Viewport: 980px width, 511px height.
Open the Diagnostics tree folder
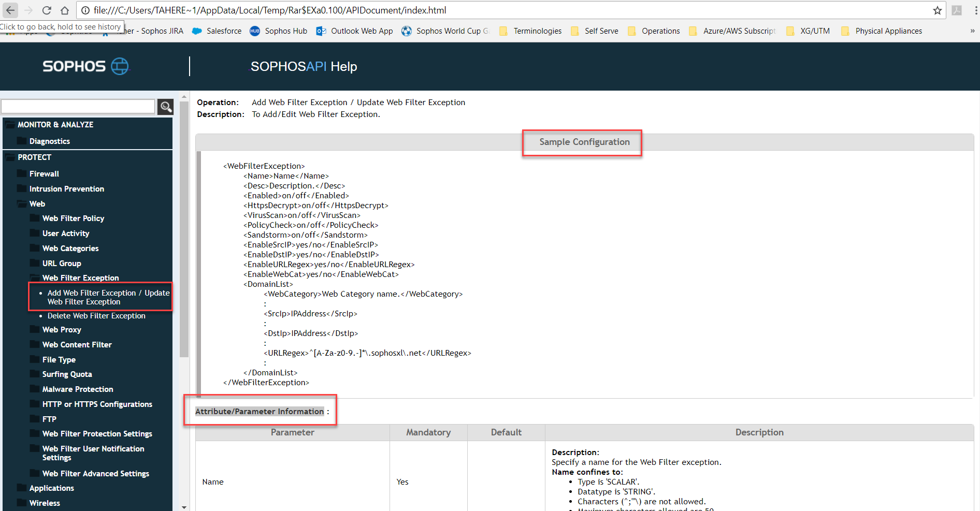pos(49,141)
